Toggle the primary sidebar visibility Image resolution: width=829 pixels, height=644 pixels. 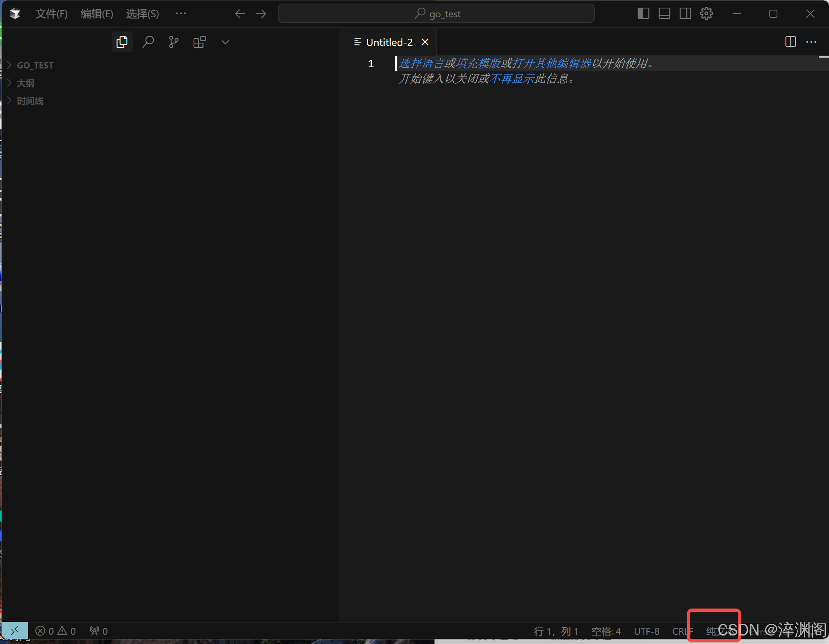pyautogui.click(x=643, y=14)
